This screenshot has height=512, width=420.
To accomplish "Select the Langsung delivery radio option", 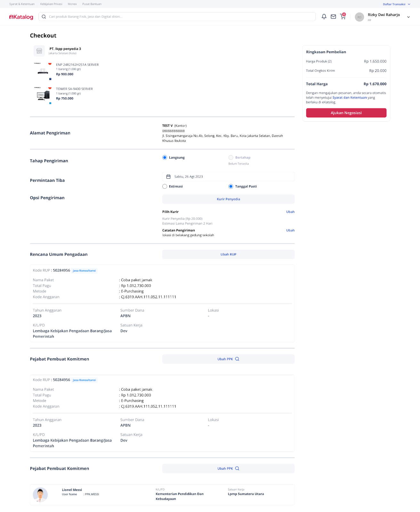I will coord(165,157).
